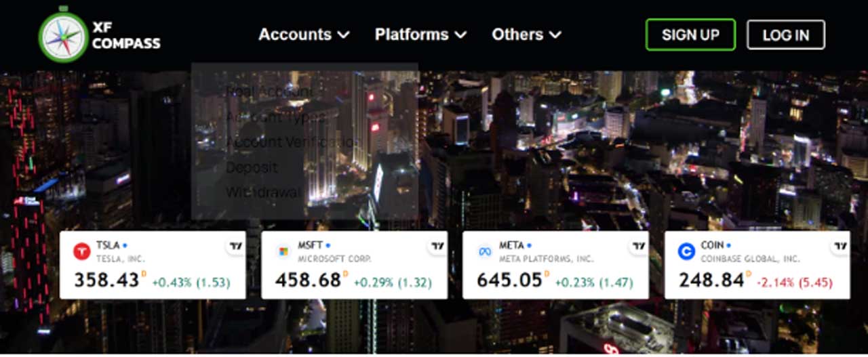The width and height of the screenshot is (868, 357).
Task: Click the Tesla logo on TSLA card
Action: [81, 251]
